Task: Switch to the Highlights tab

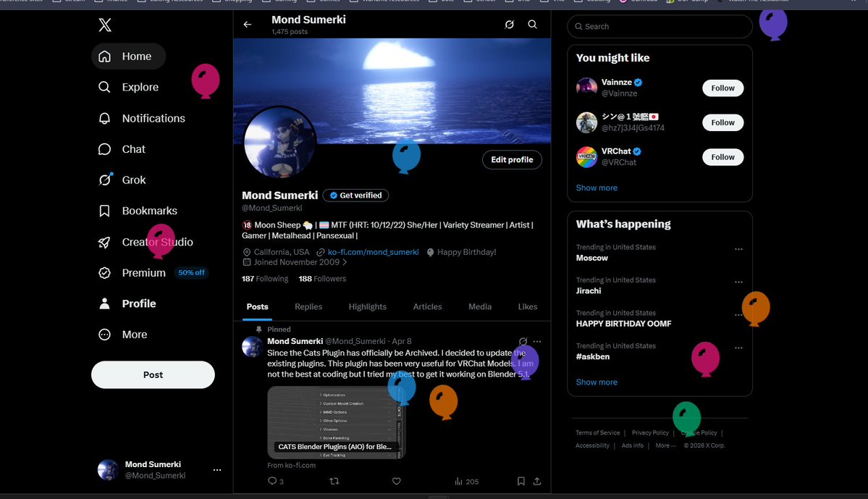Action: (368, 307)
